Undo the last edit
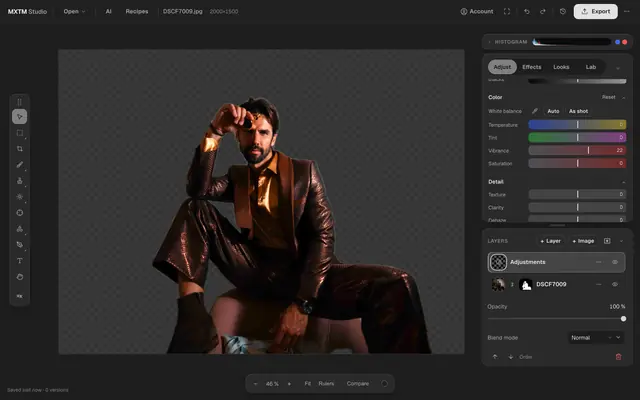The width and height of the screenshot is (640, 400). click(527, 11)
